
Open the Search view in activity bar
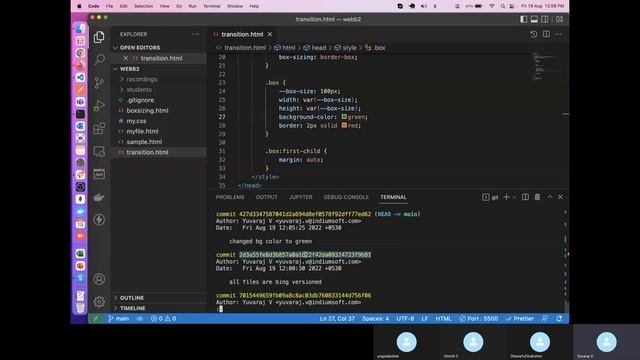point(99,60)
